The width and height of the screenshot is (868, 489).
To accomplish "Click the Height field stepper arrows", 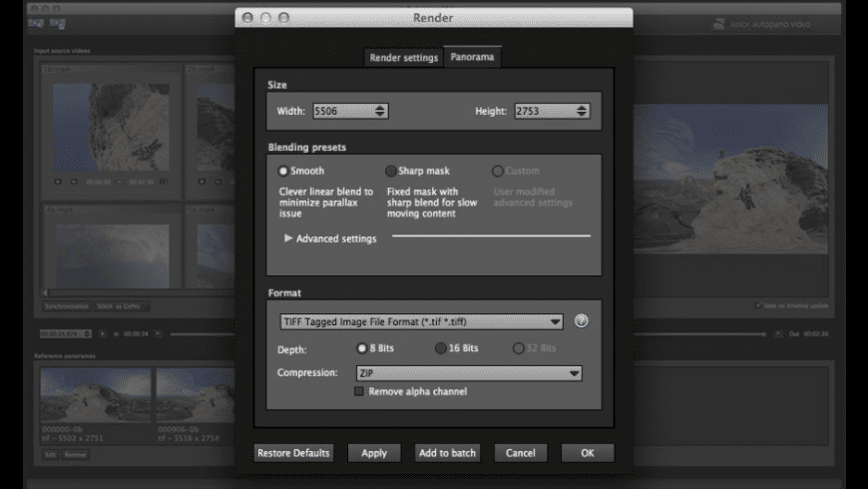I will coord(582,111).
